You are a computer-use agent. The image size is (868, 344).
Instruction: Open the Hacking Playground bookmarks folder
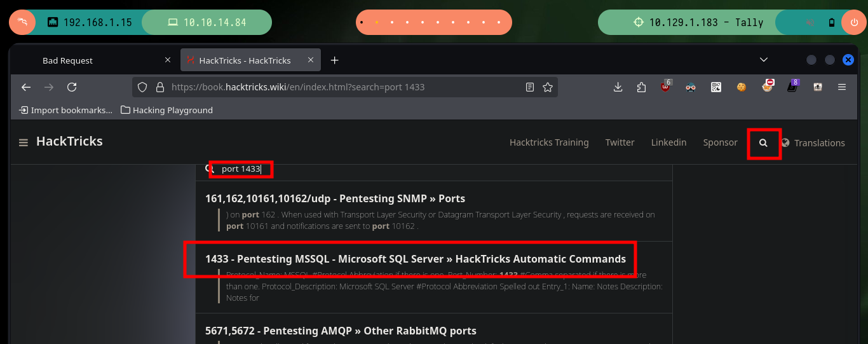pos(167,110)
